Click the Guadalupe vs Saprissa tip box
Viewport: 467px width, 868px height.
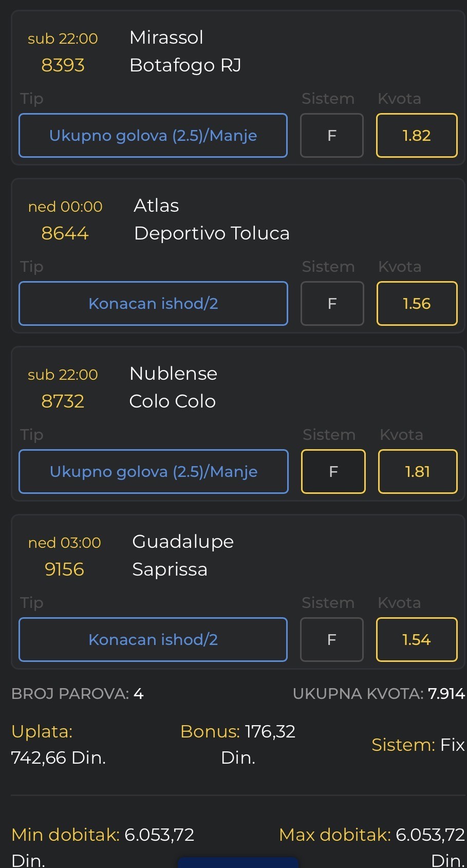(x=153, y=640)
